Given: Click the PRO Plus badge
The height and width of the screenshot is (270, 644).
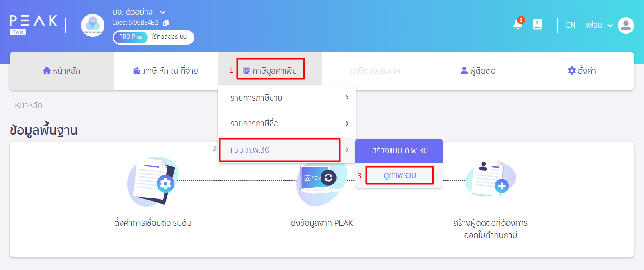Looking at the screenshot, I should coord(131,37).
